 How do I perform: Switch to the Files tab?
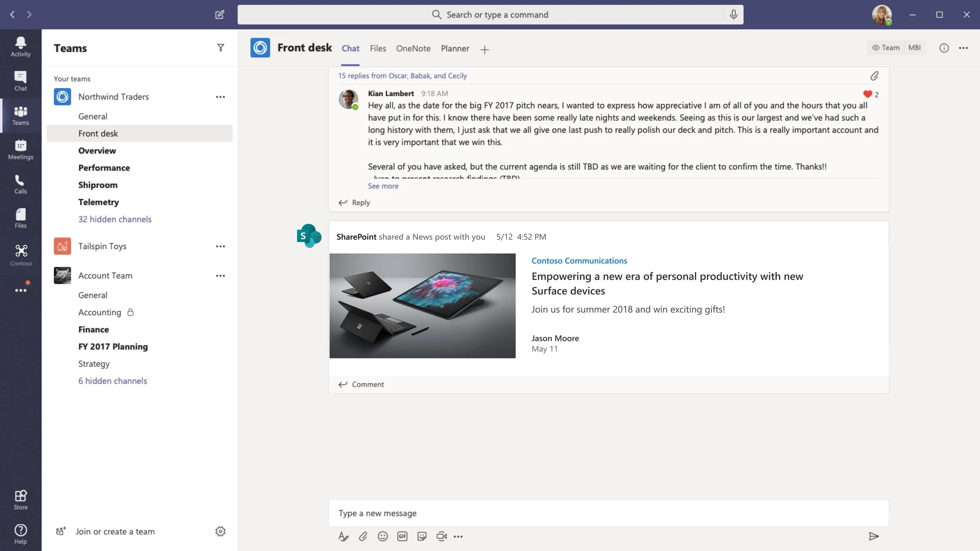[x=377, y=48]
